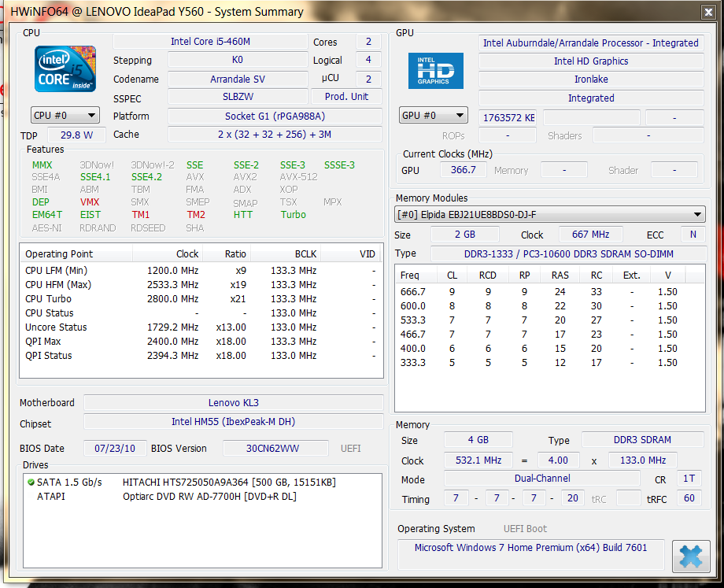Viewport: 724px width, 588px height.
Task: Click the Intel Core i5 processor logo
Action: click(65, 68)
